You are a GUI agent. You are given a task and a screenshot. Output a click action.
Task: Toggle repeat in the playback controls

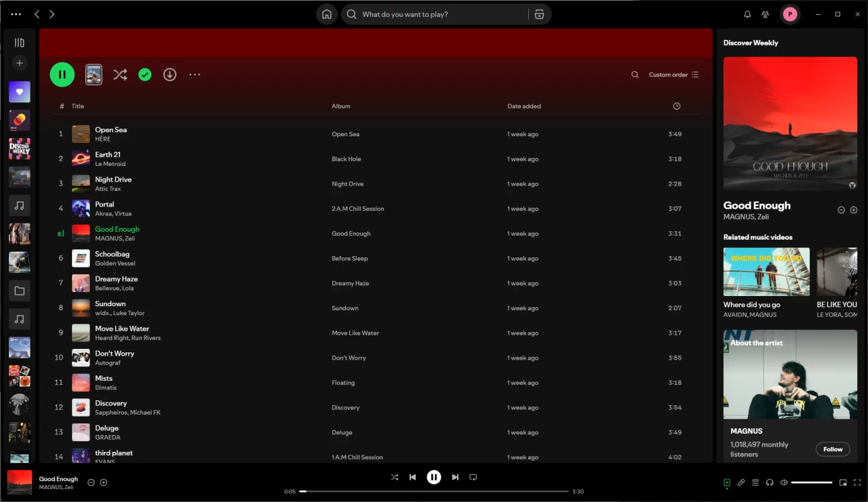pos(473,477)
